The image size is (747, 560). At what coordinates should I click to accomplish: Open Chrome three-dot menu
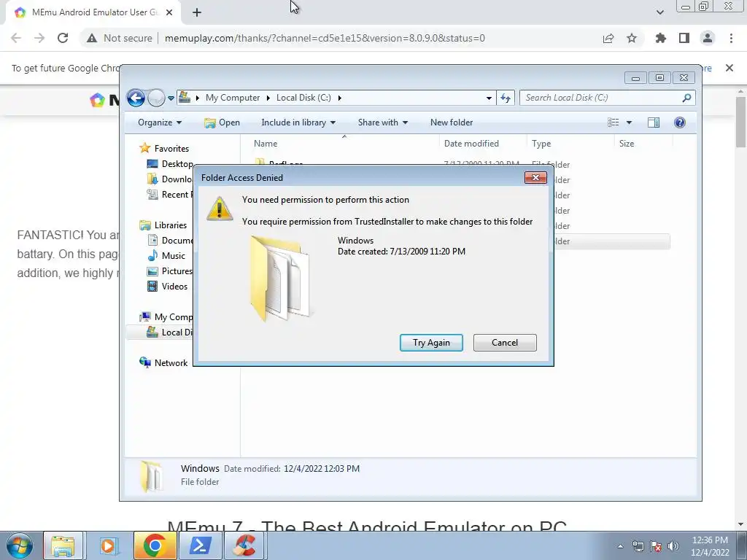coord(731,38)
